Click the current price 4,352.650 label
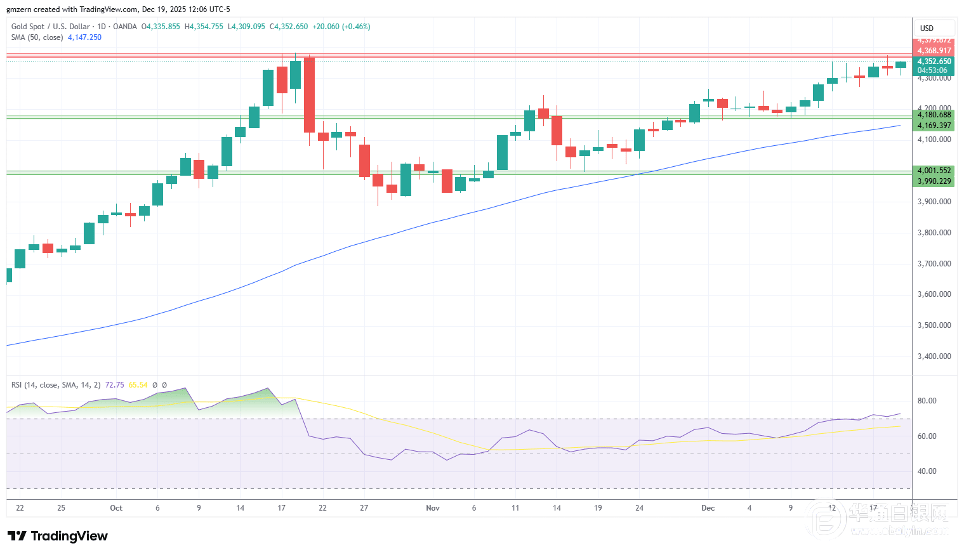The width and height of the screenshot is (964, 556). [934, 61]
